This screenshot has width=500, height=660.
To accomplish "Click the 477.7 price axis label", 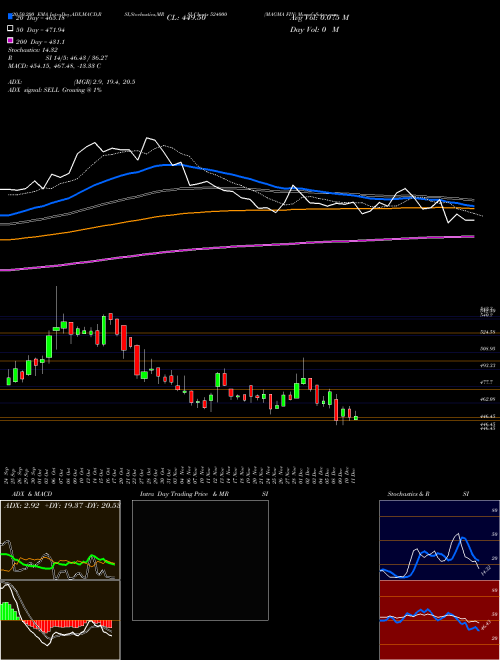I will pos(487,382).
